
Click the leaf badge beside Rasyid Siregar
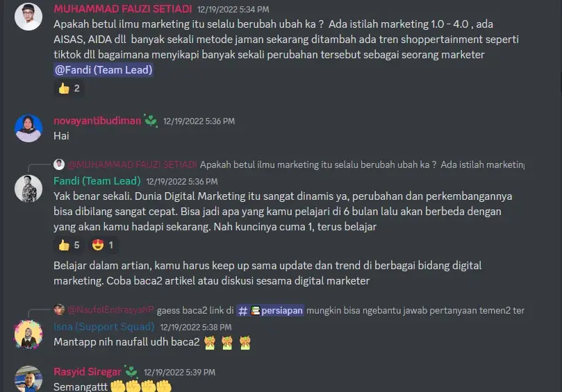131,372
